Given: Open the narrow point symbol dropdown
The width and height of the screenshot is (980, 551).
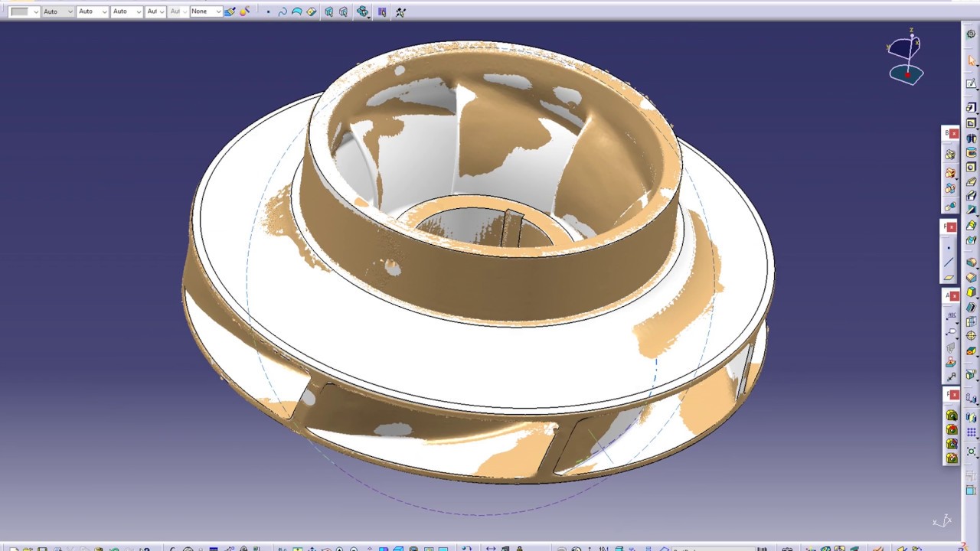Looking at the screenshot, I should tap(155, 11).
